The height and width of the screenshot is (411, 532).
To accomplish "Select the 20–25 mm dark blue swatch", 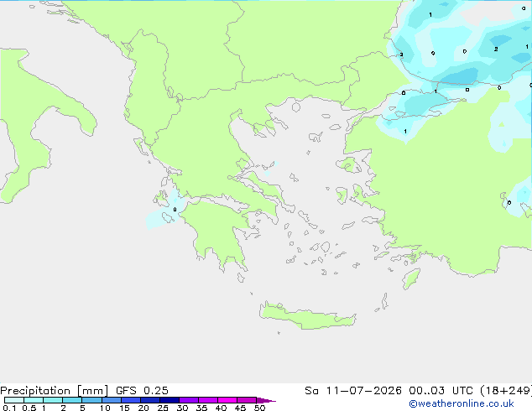I will (150, 400).
